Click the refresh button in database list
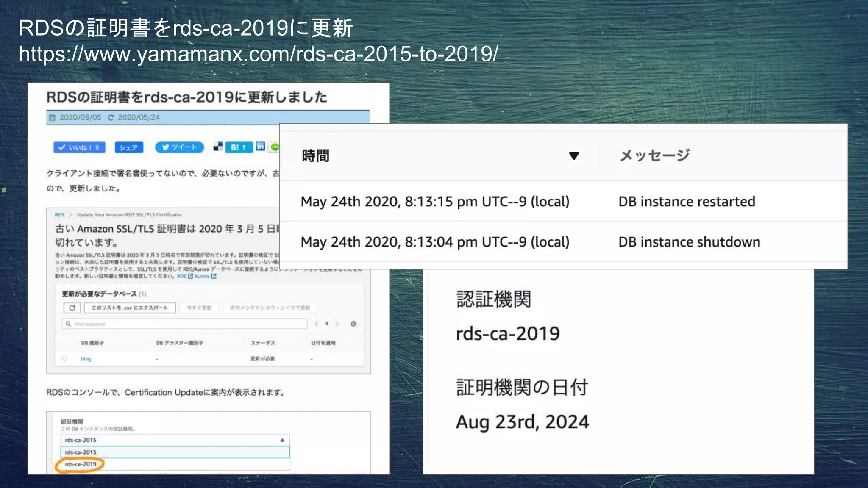The width and height of the screenshot is (868, 488). tap(72, 308)
